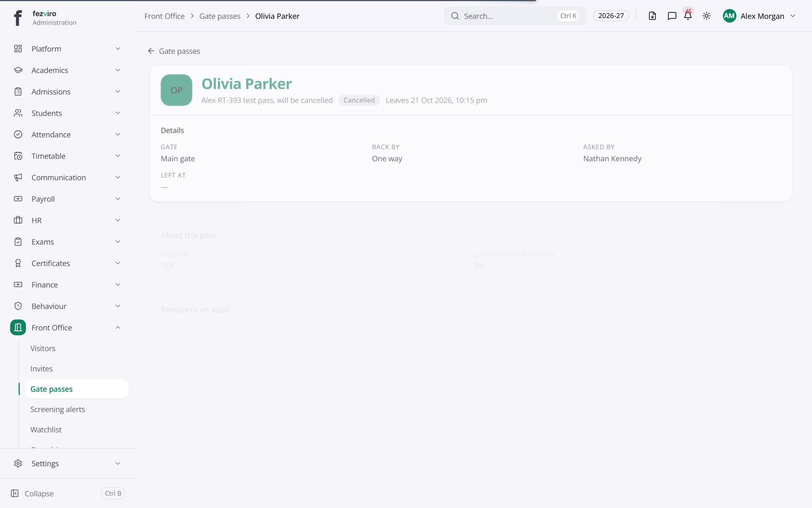This screenshot has width=812, height=508.
Task: Click the Exams clipboard-check icon
Action: tap(18, 242)
